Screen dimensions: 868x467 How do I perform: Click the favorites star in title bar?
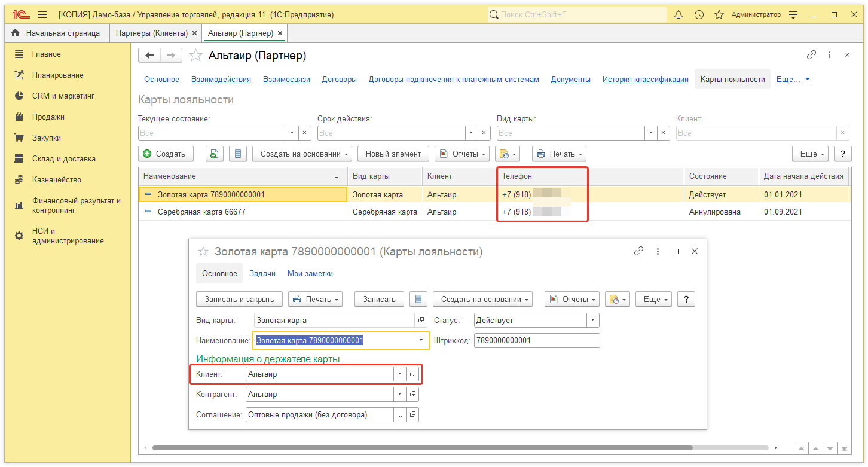coord(719,15)
